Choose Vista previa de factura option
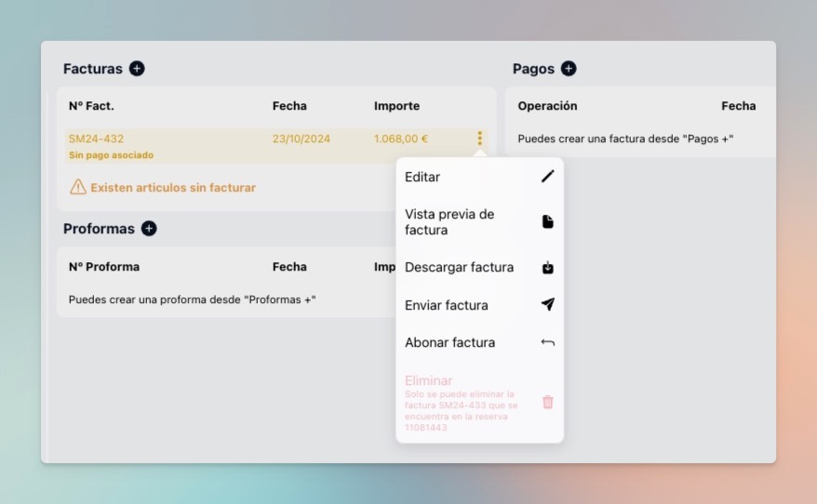The width and height of the screenshot is (817, 504). coord(449,222)
